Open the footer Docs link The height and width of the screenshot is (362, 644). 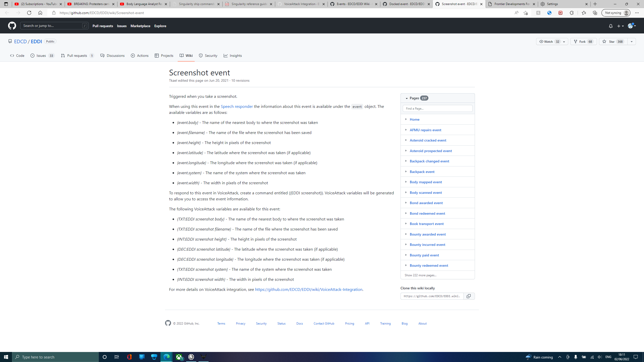tap(299, 323)
